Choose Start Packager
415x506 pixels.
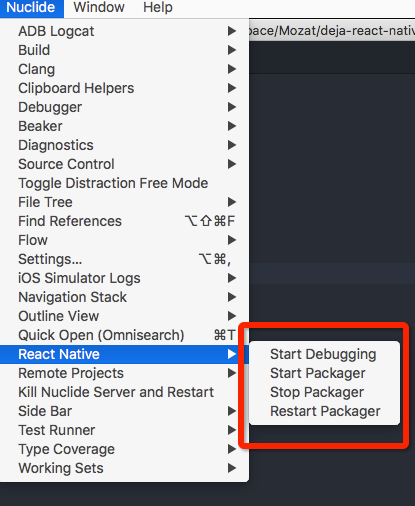pos(324,373)
